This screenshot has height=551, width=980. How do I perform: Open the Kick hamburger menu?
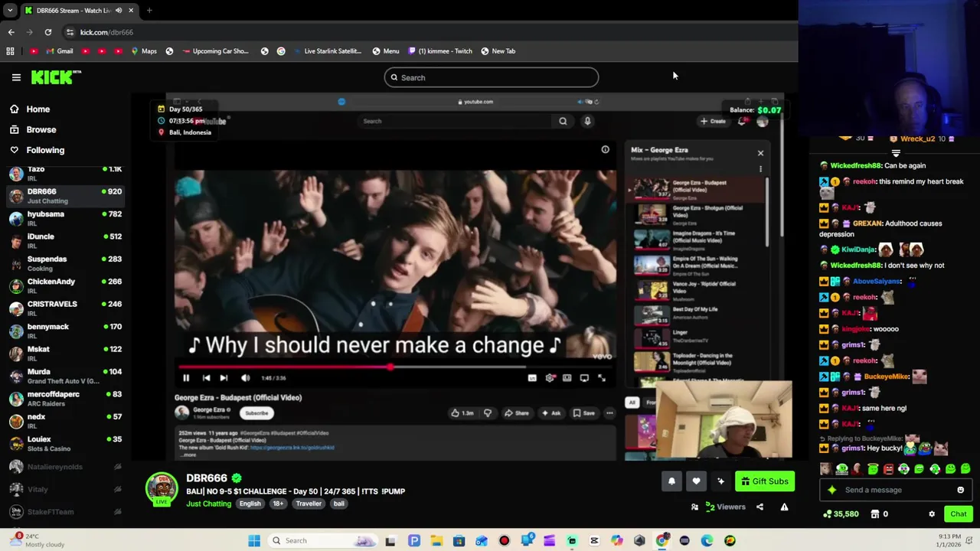pyautogui.click(x=16, y=77)
